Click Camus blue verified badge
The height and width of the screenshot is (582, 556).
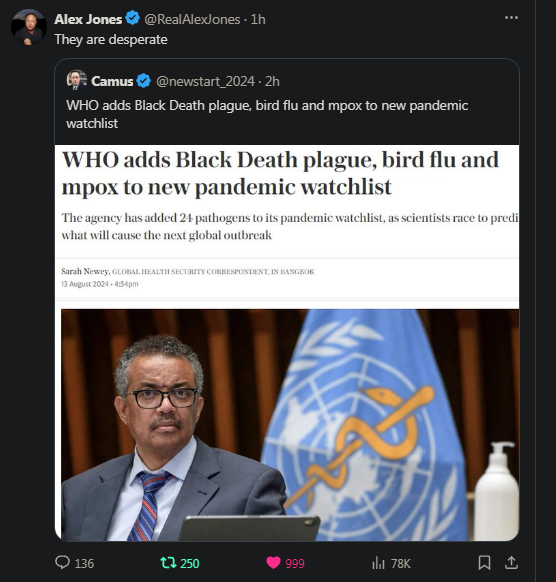pos(144,81)
